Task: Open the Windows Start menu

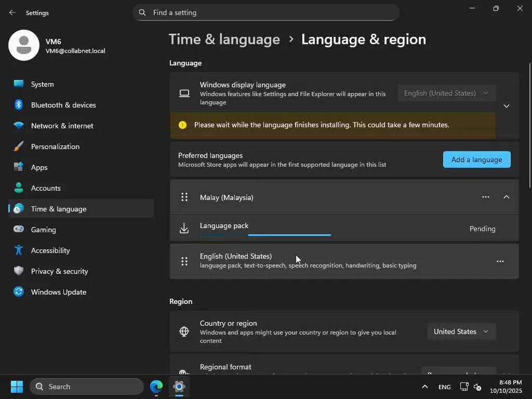Action: click(x=17, y=387)
